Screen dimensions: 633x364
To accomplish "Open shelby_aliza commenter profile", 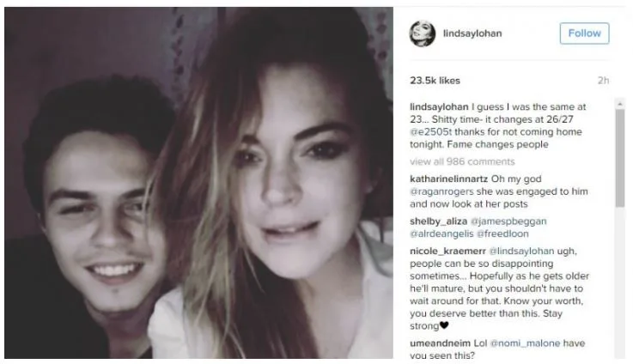I will [x=438, y=221].
